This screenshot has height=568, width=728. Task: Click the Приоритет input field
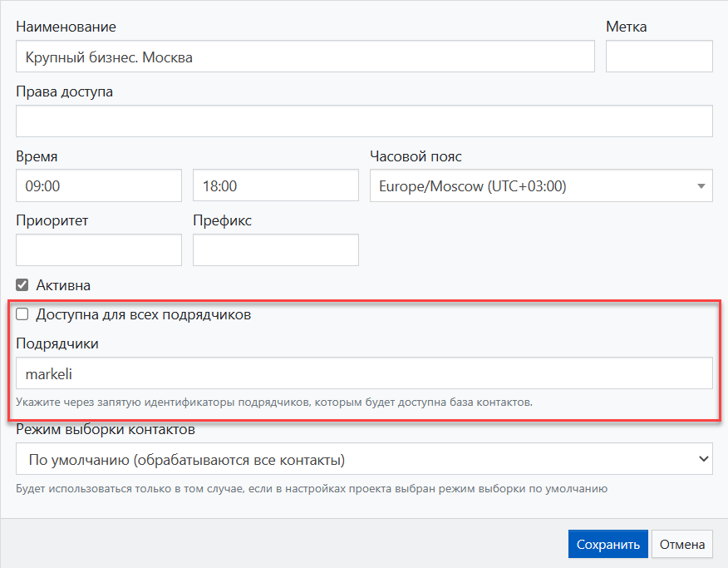click(x=99, y=250)
